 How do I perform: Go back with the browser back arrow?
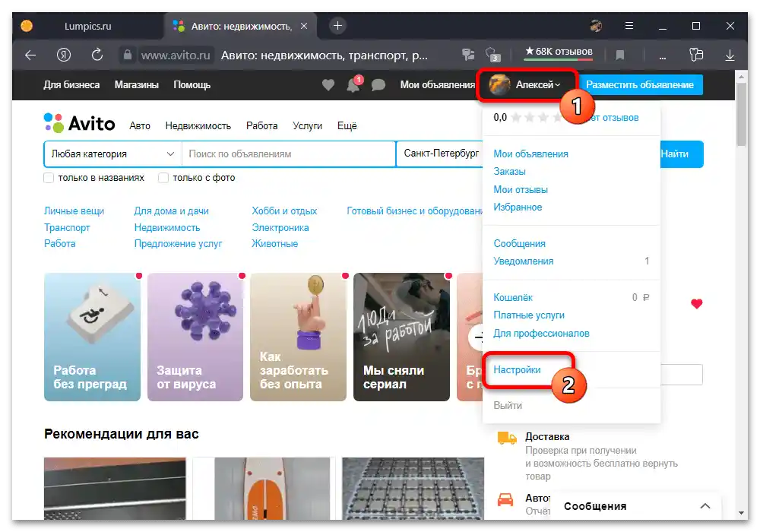pyautogui.click(x=30, y=55)
